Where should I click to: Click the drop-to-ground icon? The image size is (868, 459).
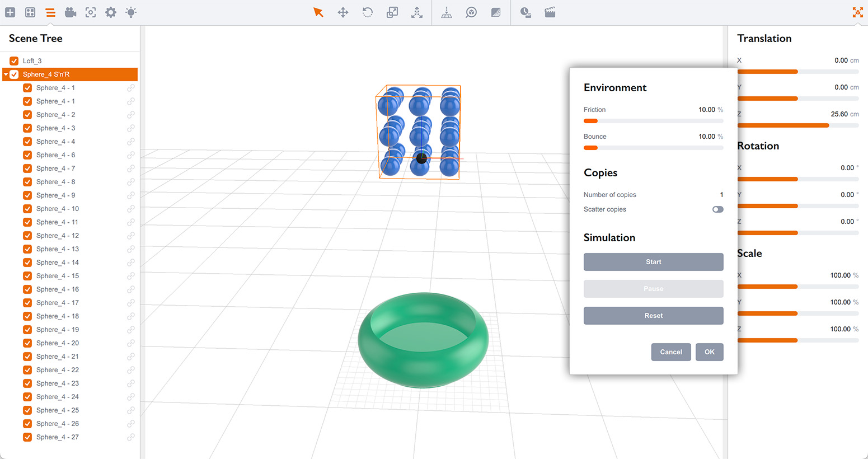[447, 12]
